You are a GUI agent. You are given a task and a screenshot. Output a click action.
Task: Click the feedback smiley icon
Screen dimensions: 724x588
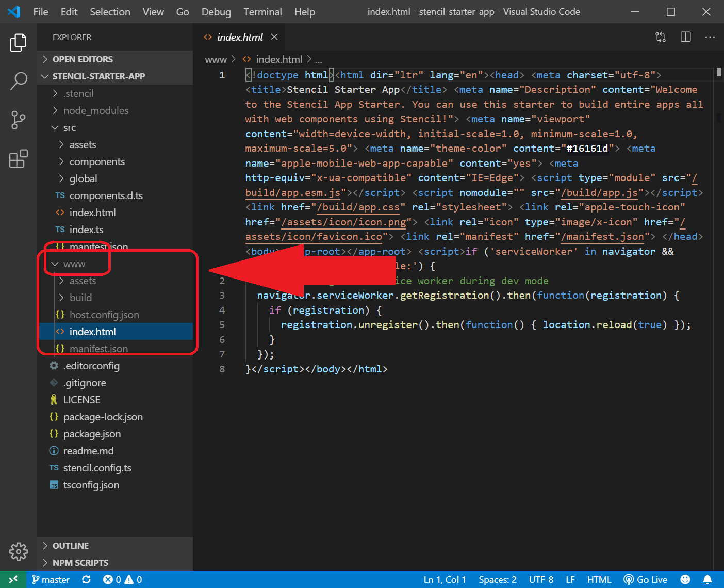click(685, 580)
